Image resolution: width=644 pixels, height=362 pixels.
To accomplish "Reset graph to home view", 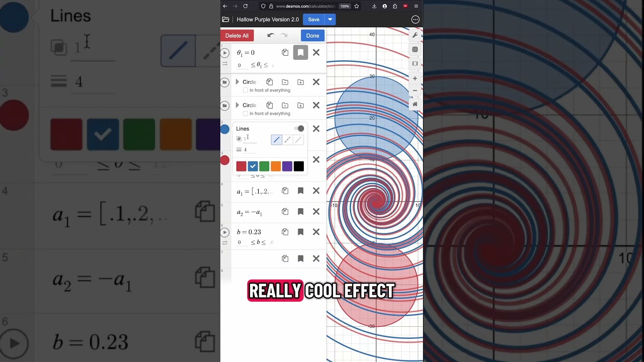I will (x=415, y=104).
